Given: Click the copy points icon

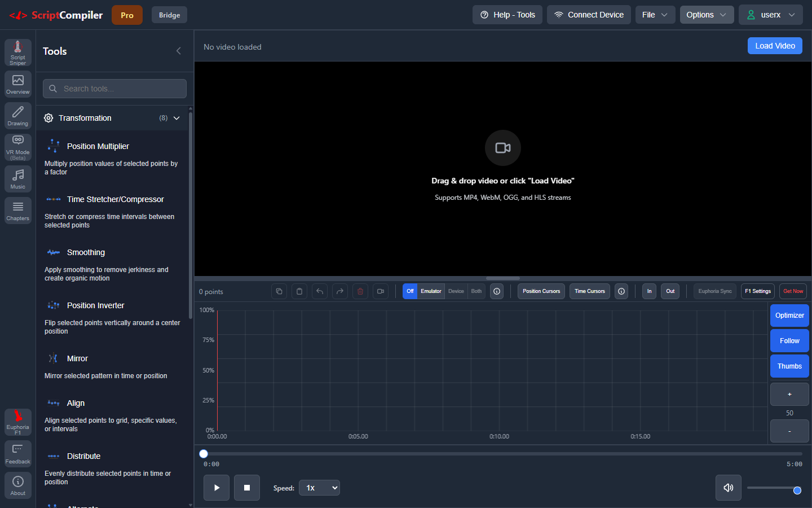Looking at the screenshot, I should [279, 291].
